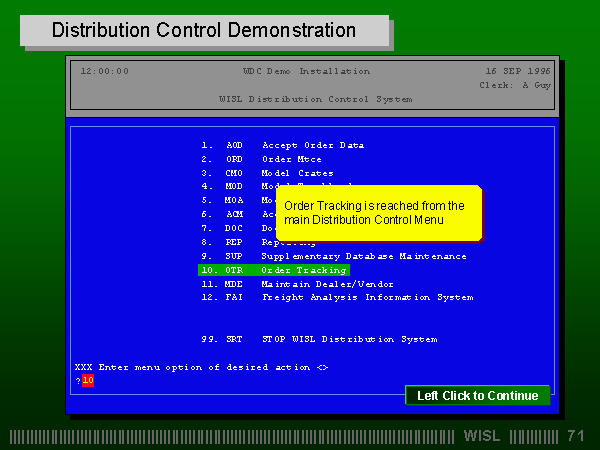Click the red input field showing 10
This screenshot has height=450, width=600.
point(88,380)
